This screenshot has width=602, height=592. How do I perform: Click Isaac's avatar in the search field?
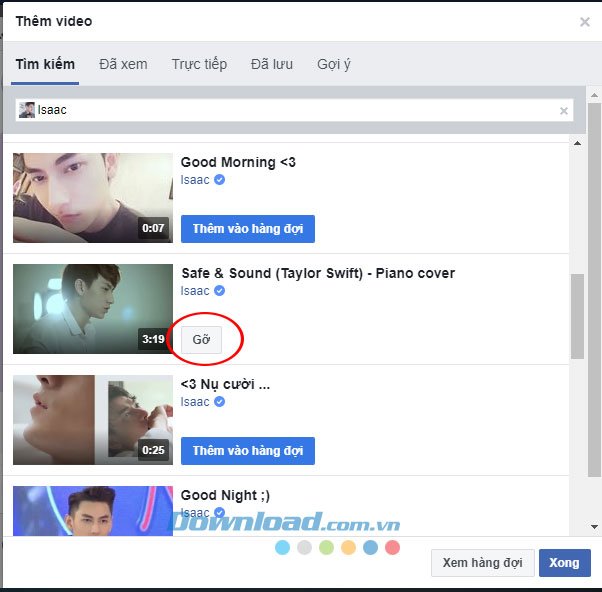pos(26,110)
